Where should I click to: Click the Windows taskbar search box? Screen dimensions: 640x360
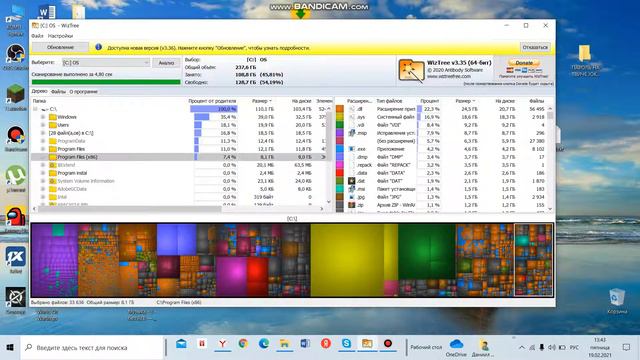[92, 347]
